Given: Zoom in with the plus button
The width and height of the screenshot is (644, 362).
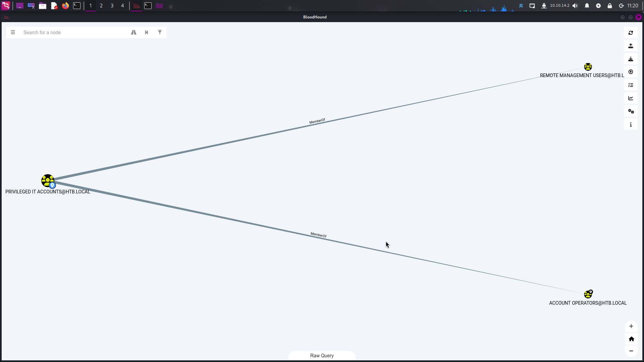Looking at the screenshot, I should click(631, 326).
